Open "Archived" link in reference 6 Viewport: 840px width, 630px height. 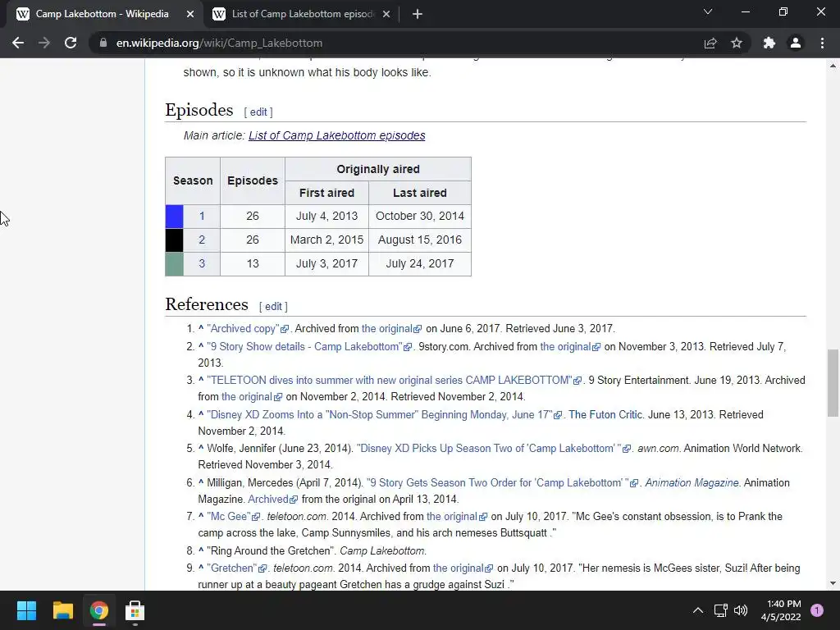click(x=272, y=500)
